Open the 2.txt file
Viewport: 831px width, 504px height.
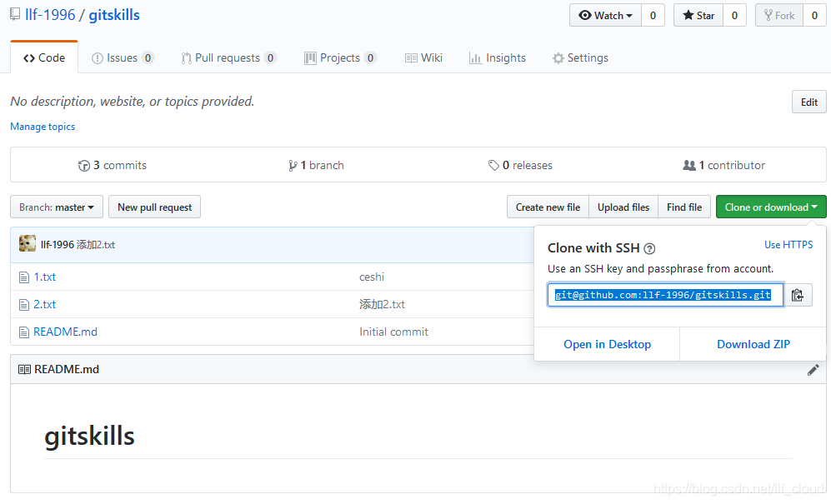(44, 305)
